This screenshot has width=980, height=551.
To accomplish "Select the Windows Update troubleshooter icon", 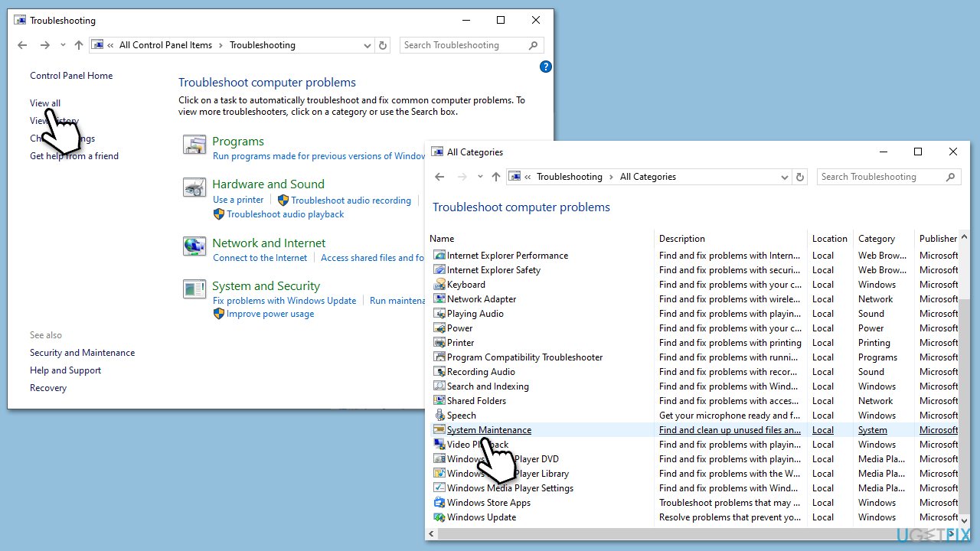I will [439, 517].
